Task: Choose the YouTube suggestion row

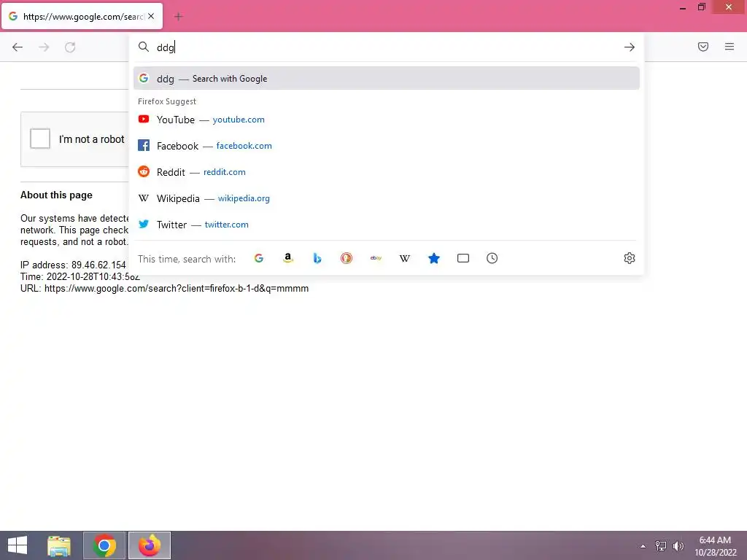Action: pyautogui.click(x=387, y=120)
